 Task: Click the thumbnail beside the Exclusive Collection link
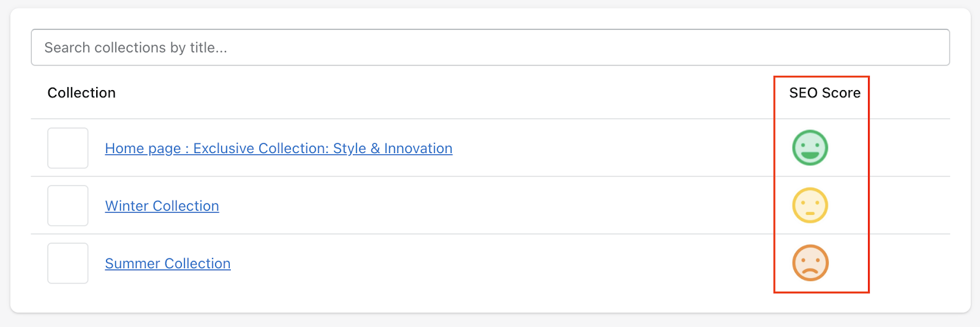(x=68, y=148)
